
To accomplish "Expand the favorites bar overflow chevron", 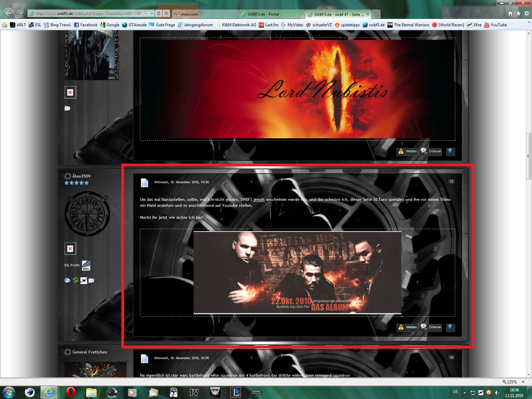I will click(x=529, y=22).
